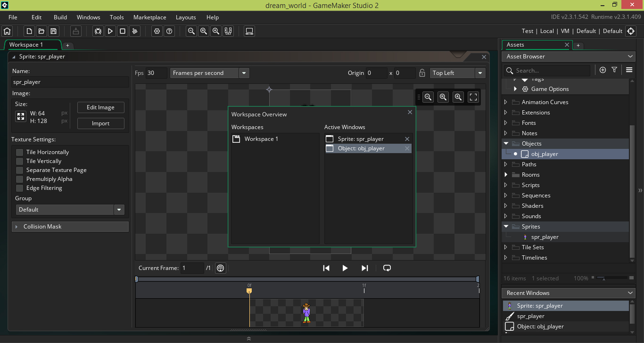The height and width of the screenshot is (343, 644).
Task: Check Separate Texture Page option
Action: tap(19, 170)
